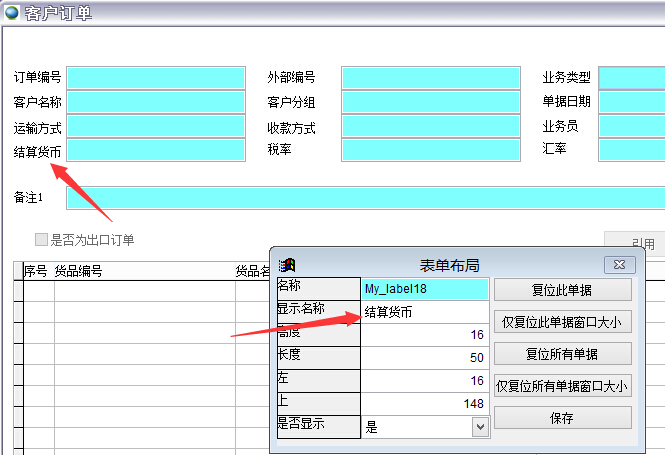Select the 显示名称 field containing 结算货币
Image resolution: width=665 pixels, height=455 pixels.
tap(425, 313)
